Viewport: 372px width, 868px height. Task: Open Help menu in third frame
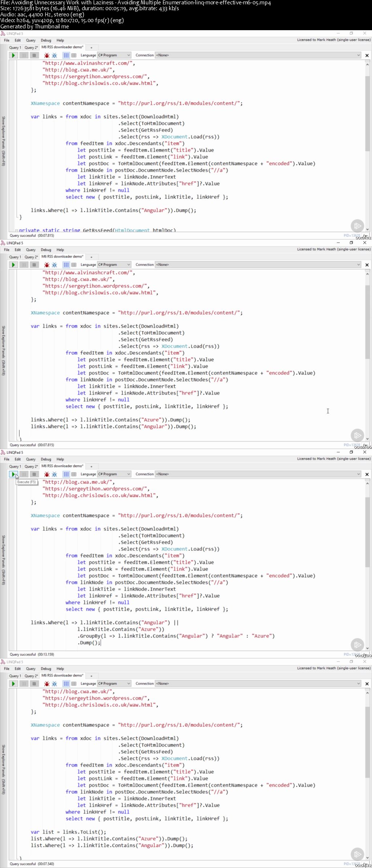(60, 459)
